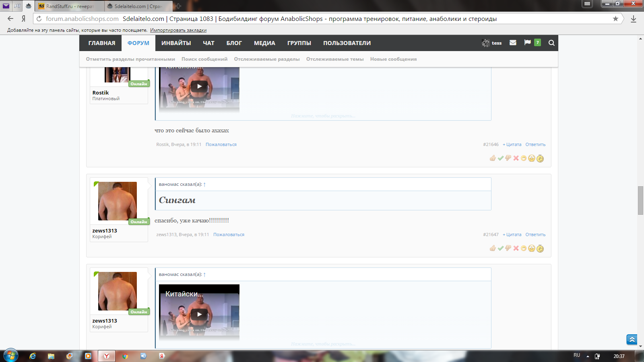Bookmark this page with the star
The height and width of the screenshot is (362, 644).
(615, 19)
